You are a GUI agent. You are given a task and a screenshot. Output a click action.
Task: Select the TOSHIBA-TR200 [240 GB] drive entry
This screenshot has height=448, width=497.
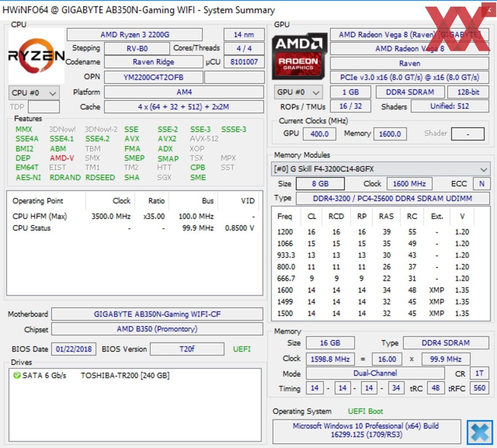[125, 376]
